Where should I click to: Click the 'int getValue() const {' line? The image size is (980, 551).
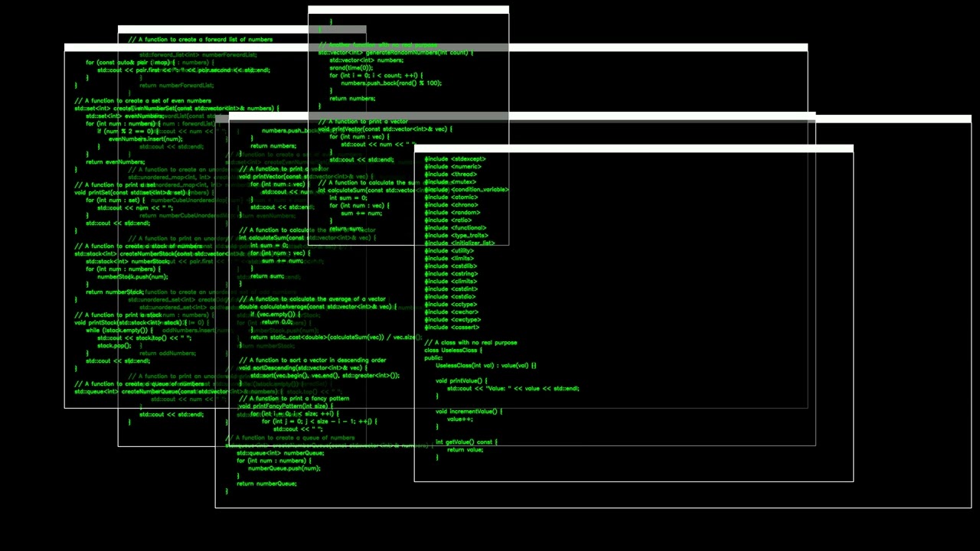pos(466,442)
